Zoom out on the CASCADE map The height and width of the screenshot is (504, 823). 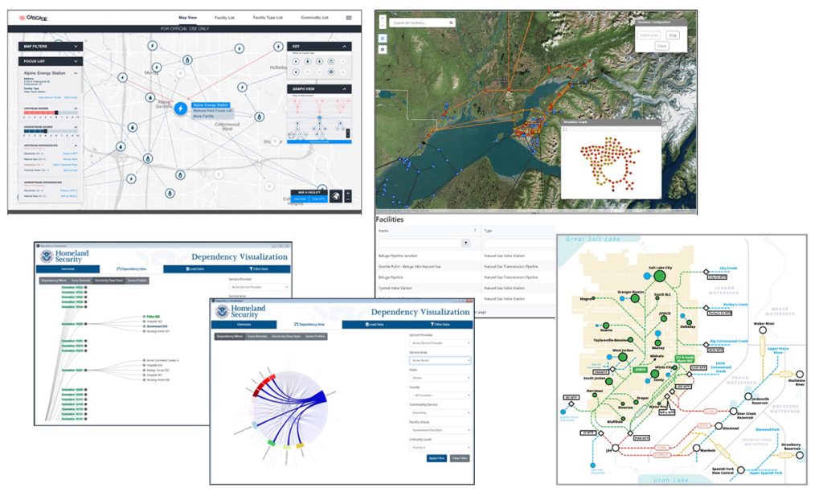[x=348, y=199]
